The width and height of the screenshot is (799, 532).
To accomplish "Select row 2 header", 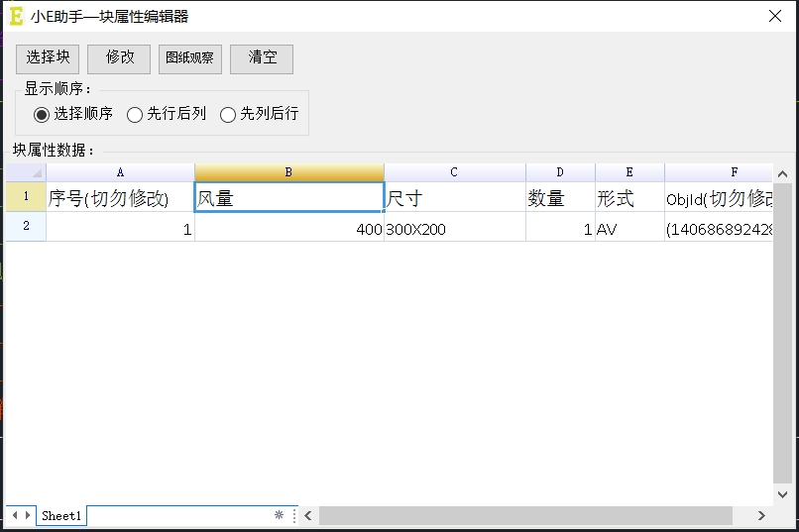I will (x=26, y=226).
